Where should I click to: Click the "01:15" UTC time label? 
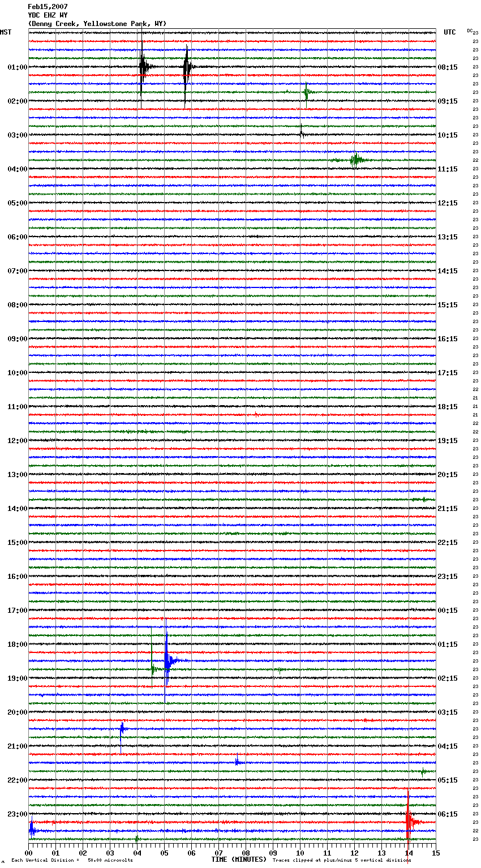pos(448,644)
